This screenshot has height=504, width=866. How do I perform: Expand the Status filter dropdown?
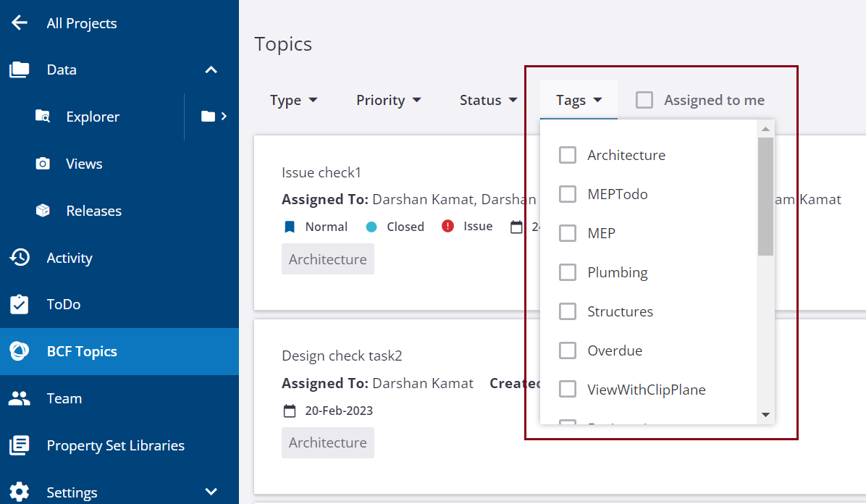click(488, 100)
